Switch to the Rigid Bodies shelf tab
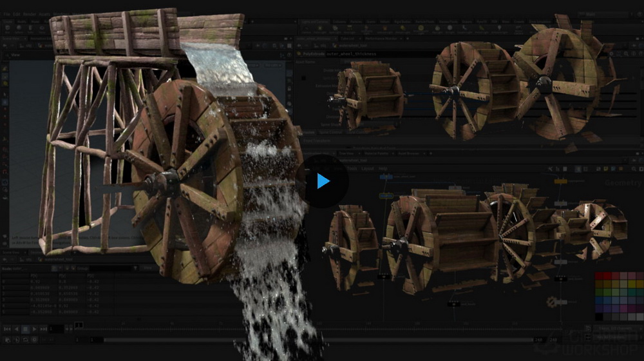This screenshot has width=644, height=361. pyautogui.click(x=402, y=21)
